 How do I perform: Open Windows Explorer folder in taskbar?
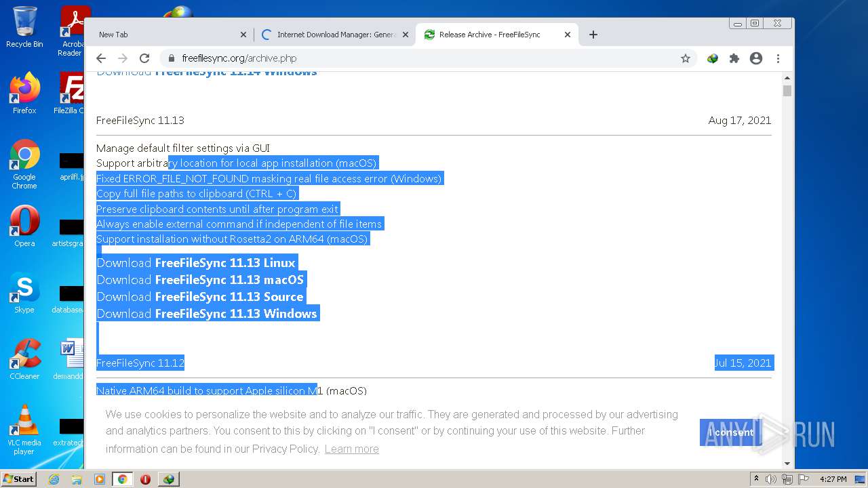(x=77, y=479)
